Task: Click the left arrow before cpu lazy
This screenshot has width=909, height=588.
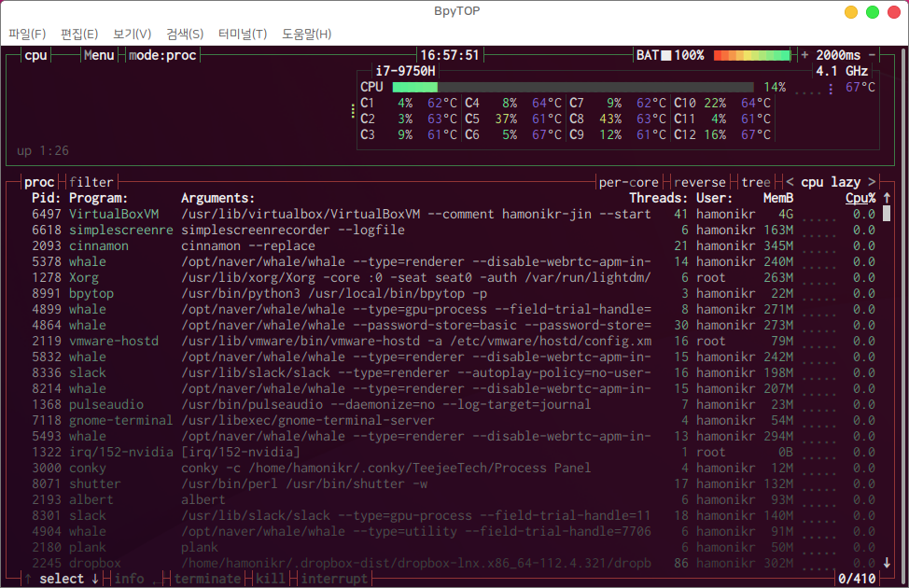Action: (790, 182)
